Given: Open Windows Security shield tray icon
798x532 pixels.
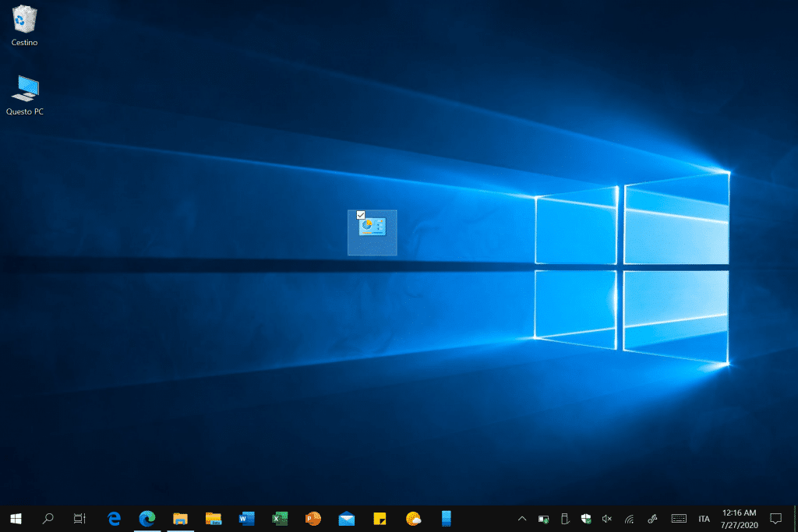Looking at the screenshot, I should [586, 518].
